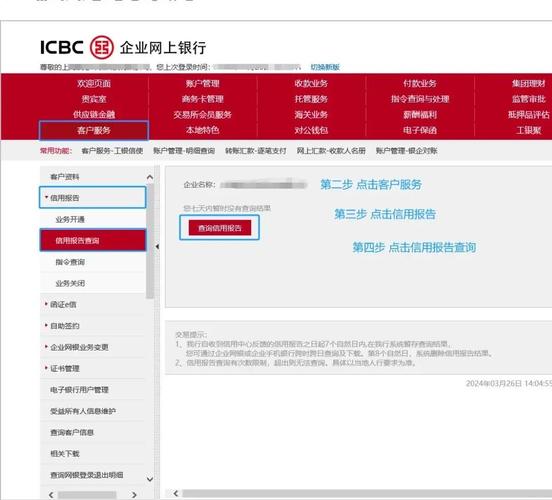552x500 pixels.
Task: Open shortcut 账户管理-明细查询
Action: [184, 151]
